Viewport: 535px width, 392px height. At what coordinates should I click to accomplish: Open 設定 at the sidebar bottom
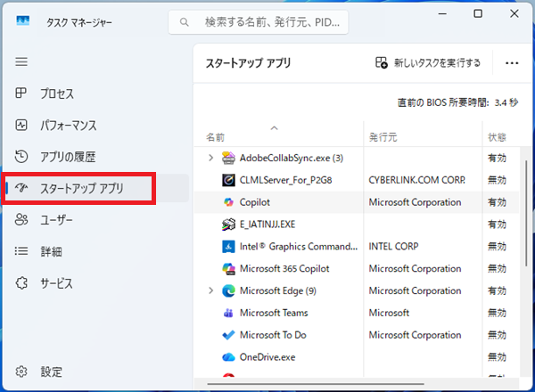pyautogui.click(x=51, y=372)
